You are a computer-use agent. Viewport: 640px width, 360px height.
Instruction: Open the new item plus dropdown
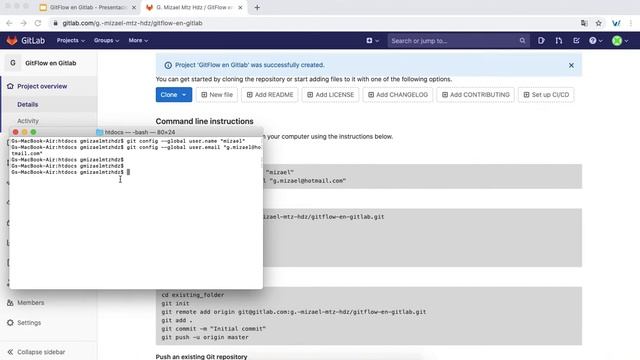point(372,40)
